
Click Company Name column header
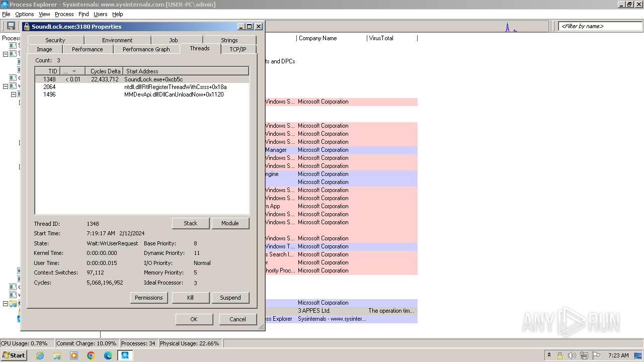pyautogui.click(x=332, y=38)
